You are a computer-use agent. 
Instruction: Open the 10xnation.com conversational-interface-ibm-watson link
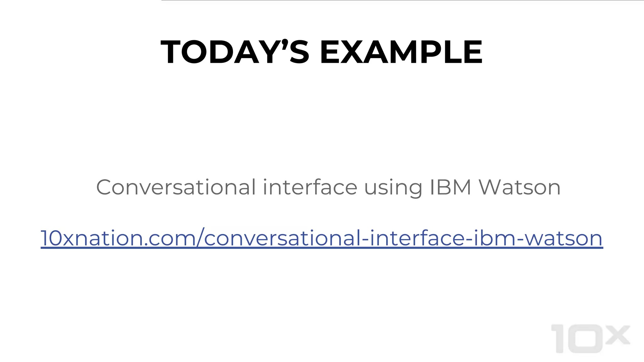[x=321, y=238]
